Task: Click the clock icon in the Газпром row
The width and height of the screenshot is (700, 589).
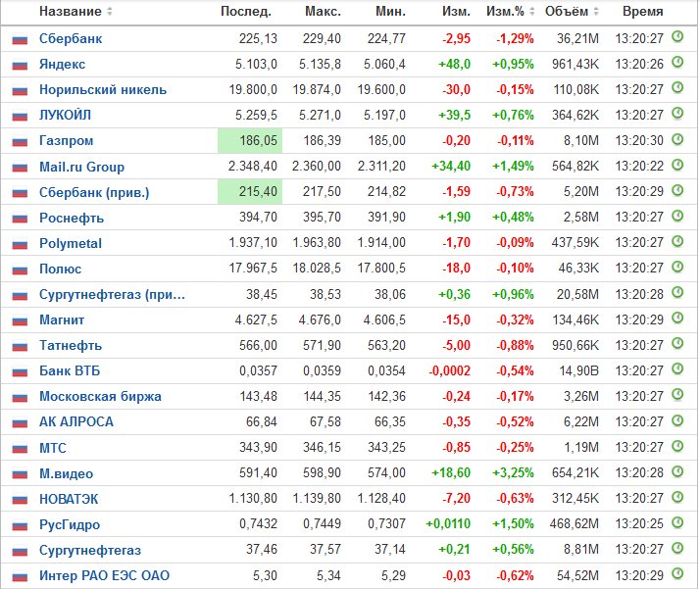Action: point(677,139)
